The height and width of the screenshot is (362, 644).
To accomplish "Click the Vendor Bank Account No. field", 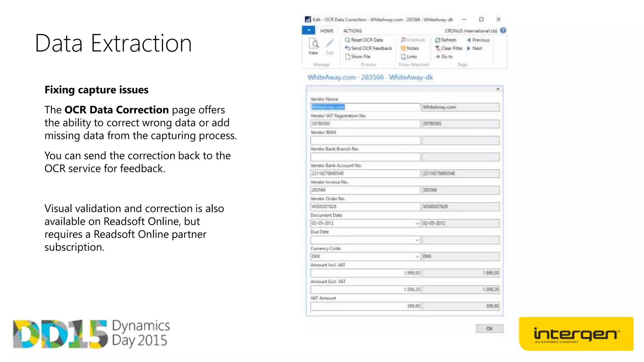I will (365, 173).
